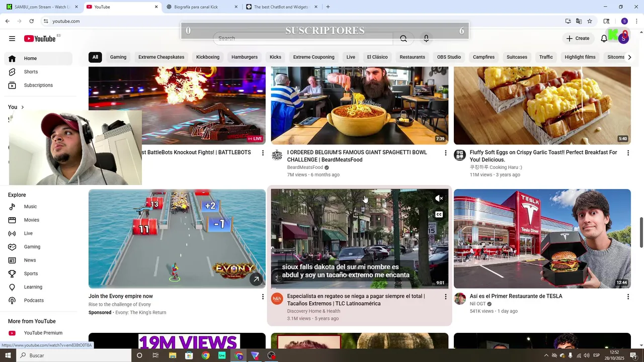Image resolution: width=644 pixels, height=362 pixels.
Task: Open Chrome from the taskbar
Action: pos(206,355)
